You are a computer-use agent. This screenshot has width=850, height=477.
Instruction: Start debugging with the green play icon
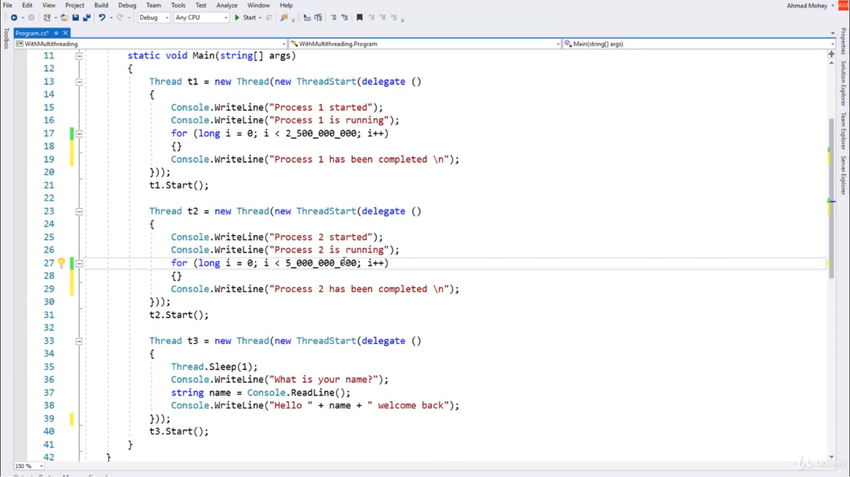pos(237,17)
